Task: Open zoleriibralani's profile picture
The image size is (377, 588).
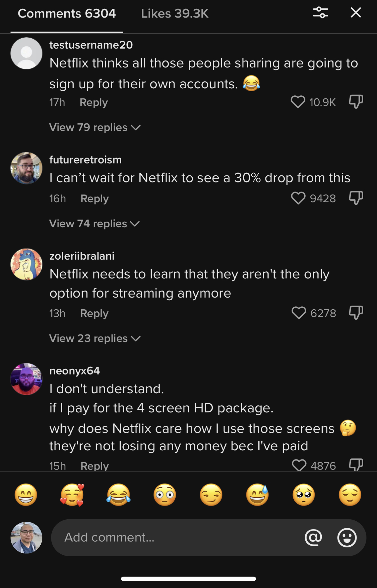Action: click(x=26, y=264)
